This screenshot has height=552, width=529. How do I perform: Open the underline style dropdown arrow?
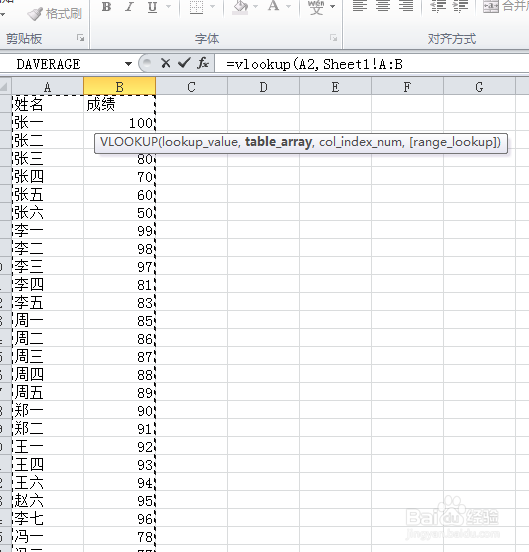[x=168, y=7]
